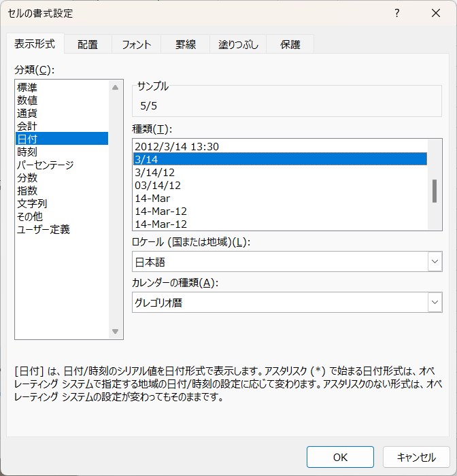Expand the ロケール dropdown showing 日本語
Image resolution: width=457 pixels, height=476 pixels.
click(x=435, y=262)
